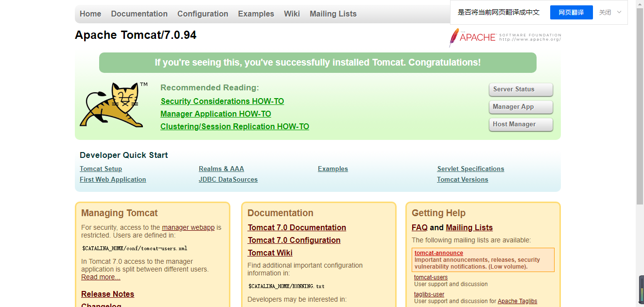Click the Documentation panel heading

280,213
